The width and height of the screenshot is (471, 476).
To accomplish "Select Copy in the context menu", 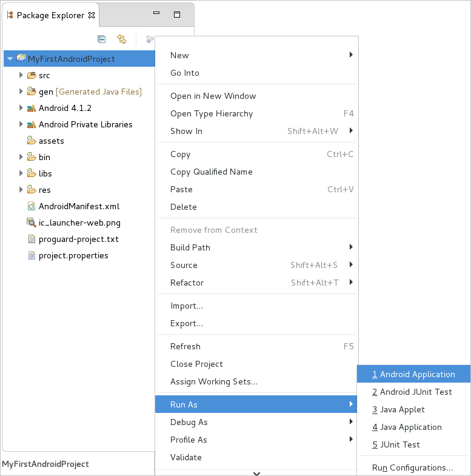I will tap(256, 154).
